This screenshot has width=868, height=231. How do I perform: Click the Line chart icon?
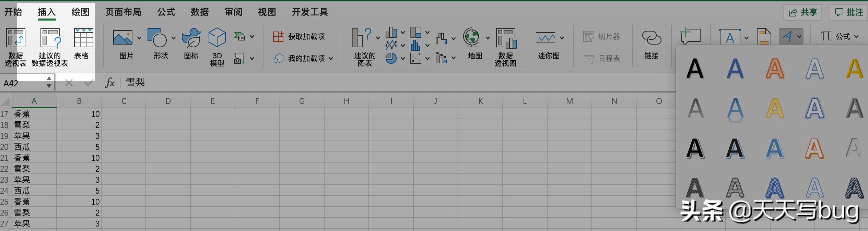coord(391,45)
